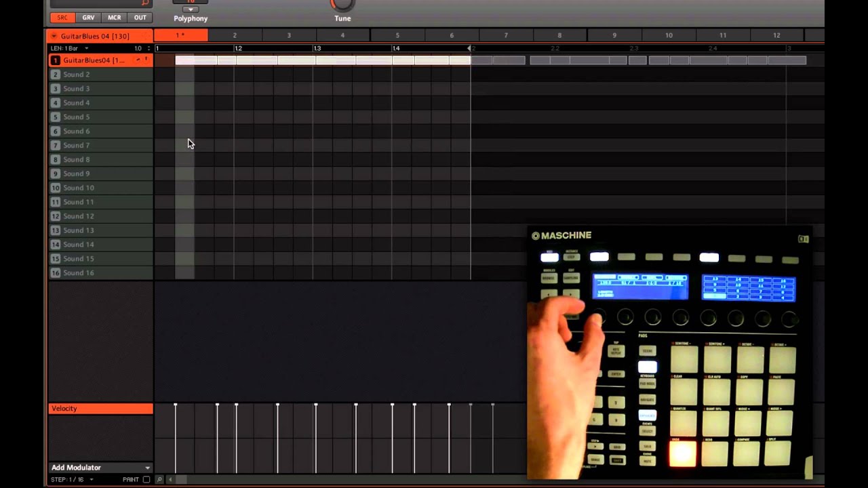Select pattern slot 1
The height and width of the screenshot is (488, 868).
(x=181, y=35)
